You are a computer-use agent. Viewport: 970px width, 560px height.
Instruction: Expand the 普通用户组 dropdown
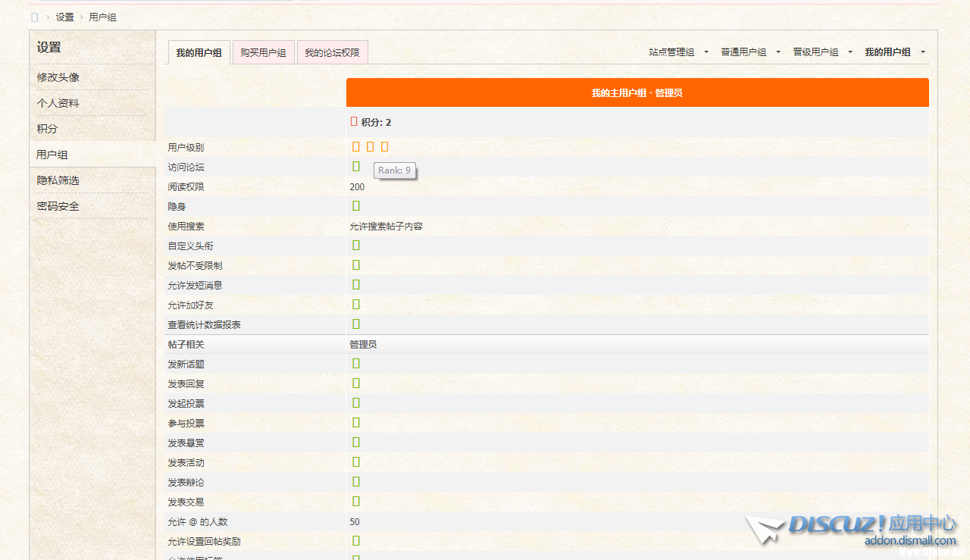click(x=750, y=52)
